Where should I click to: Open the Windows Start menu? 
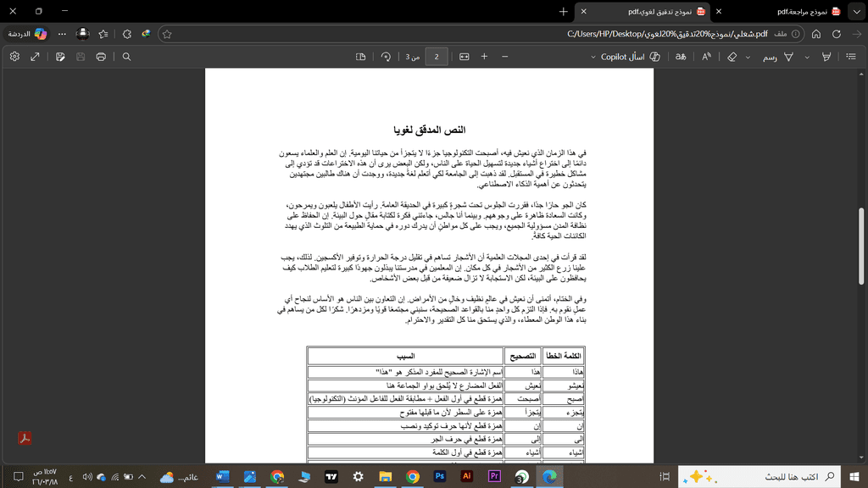854,476
